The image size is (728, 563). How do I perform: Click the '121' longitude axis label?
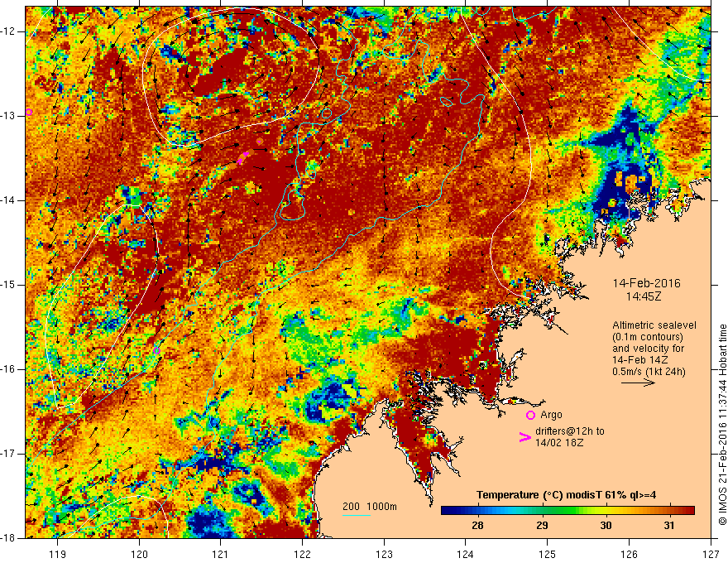(221, 554)
